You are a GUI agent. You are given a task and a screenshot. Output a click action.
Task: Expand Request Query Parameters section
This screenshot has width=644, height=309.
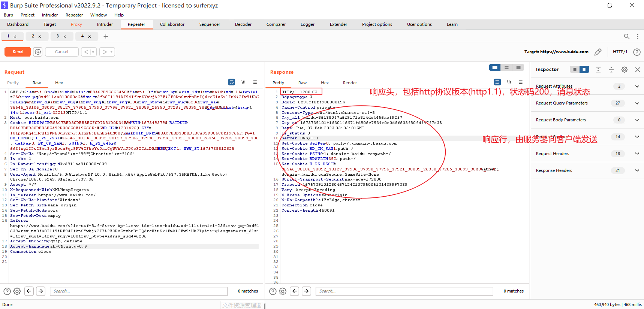pyautogui.click(x=637, y=103)
